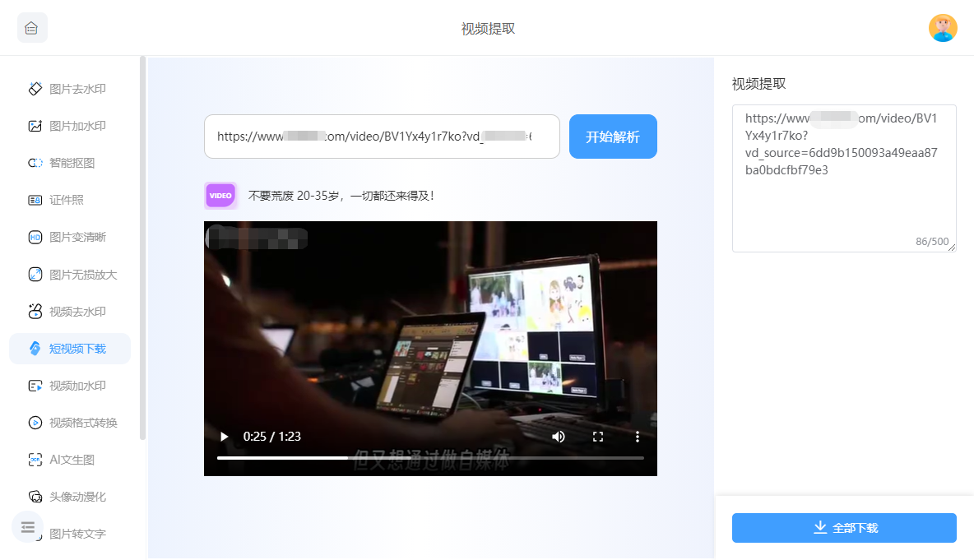Image resolution: width=974 pixels, height=560 pixels.
Task: Click the 视频去水印 icon
Action: (x=35, y=311)
